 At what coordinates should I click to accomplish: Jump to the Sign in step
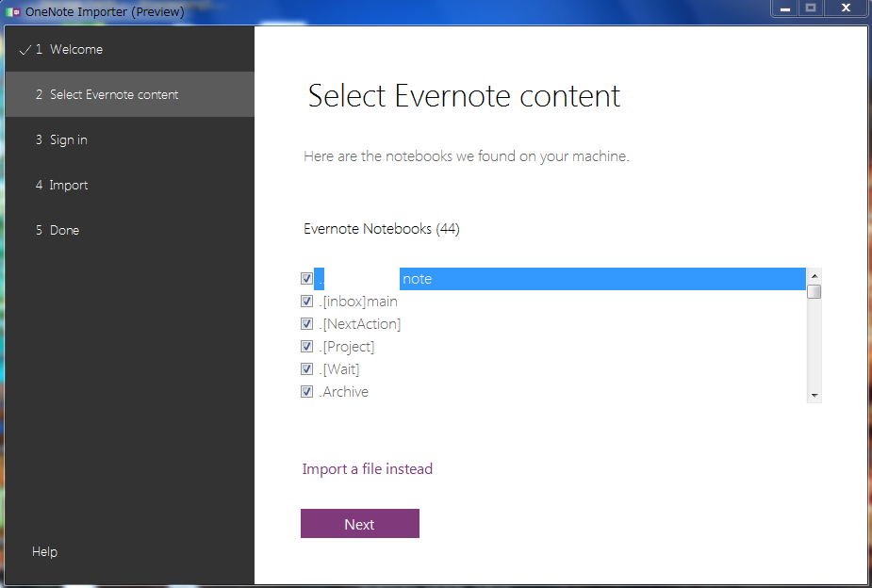129,139
